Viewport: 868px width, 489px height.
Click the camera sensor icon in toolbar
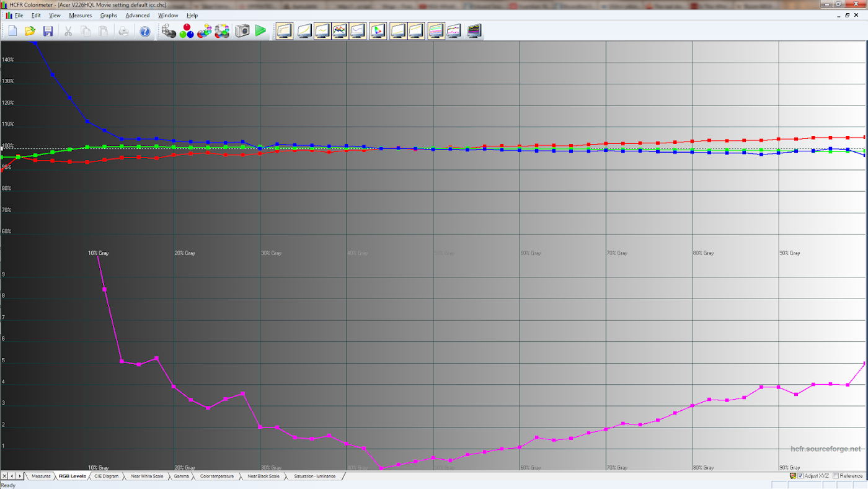coord(242,30)
